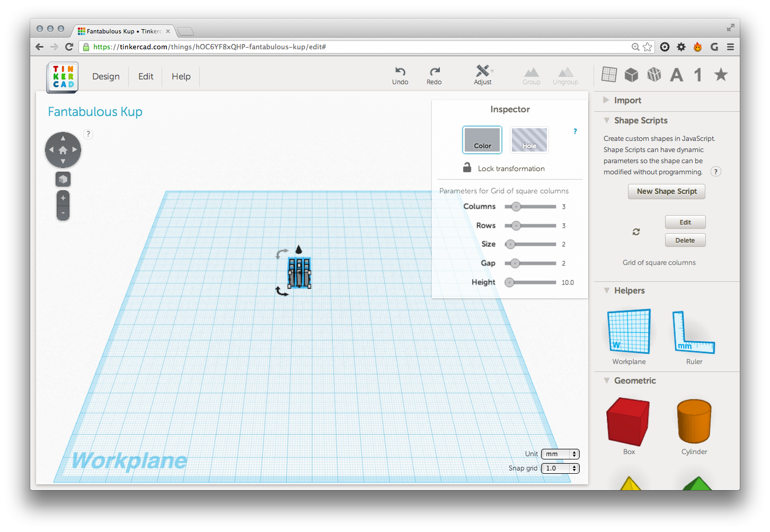770x532 pixels.
Task: Click the refresh shape script icon
Action: [x=636, y=232]
